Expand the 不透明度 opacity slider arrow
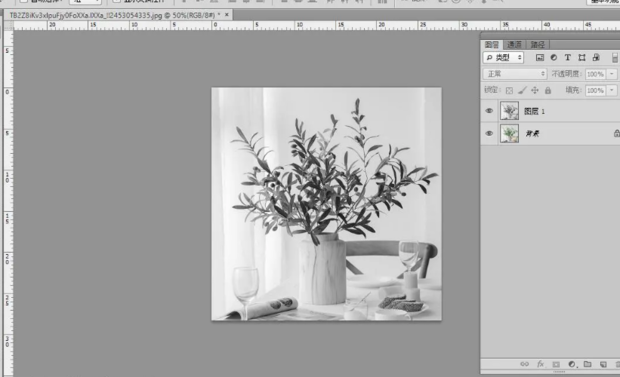Viewport: 620px width, 377px height. tap(612, 74)
